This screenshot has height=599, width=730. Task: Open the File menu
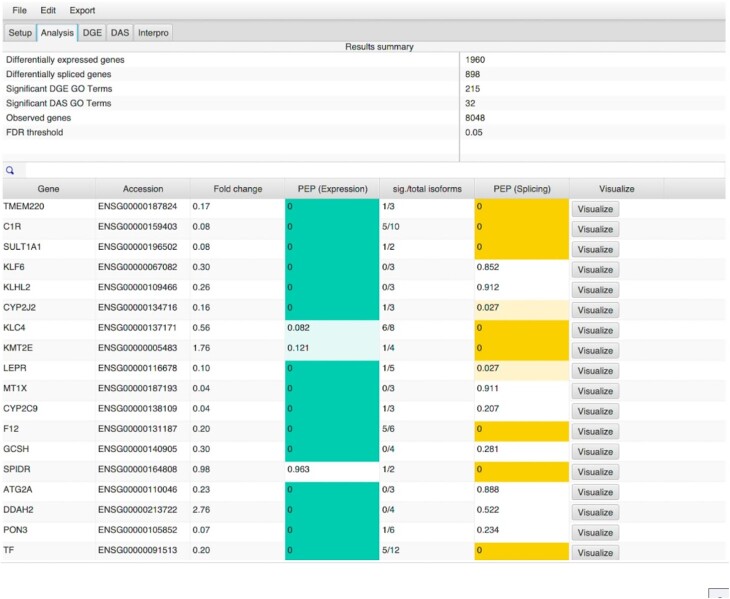point(20,10)
